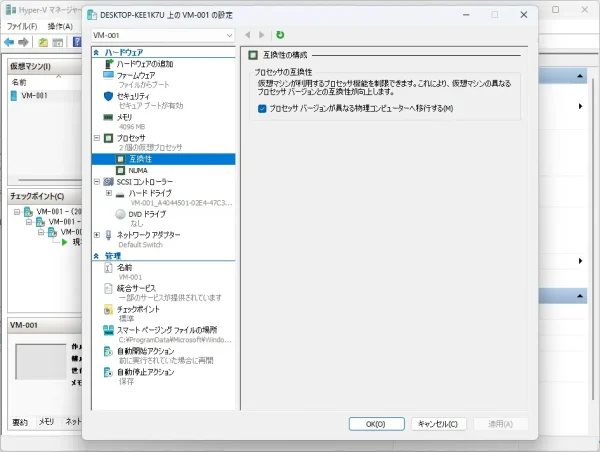Select the NUMA icon in tree

point(121,170)
